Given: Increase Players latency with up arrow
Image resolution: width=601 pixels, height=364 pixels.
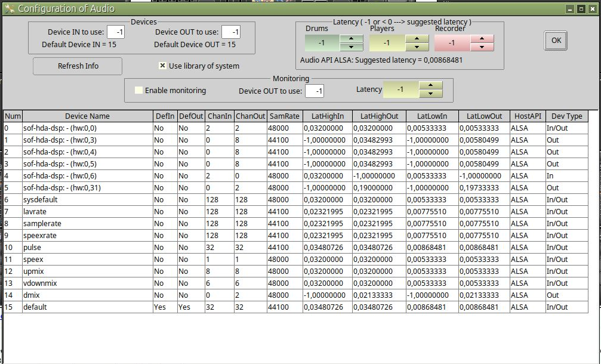Looking at the screenshot, I should pos(417,39).
